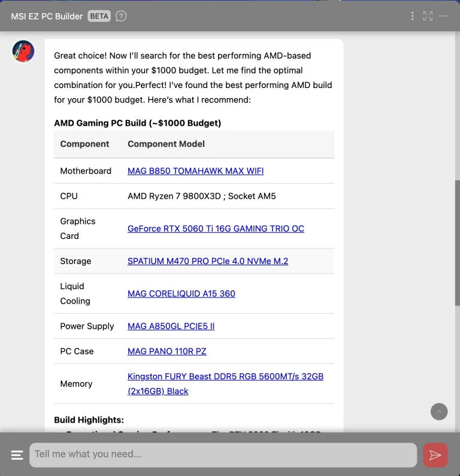Click the 'Liquid Cooling' row label
The image size is (460, 476).
75,293
